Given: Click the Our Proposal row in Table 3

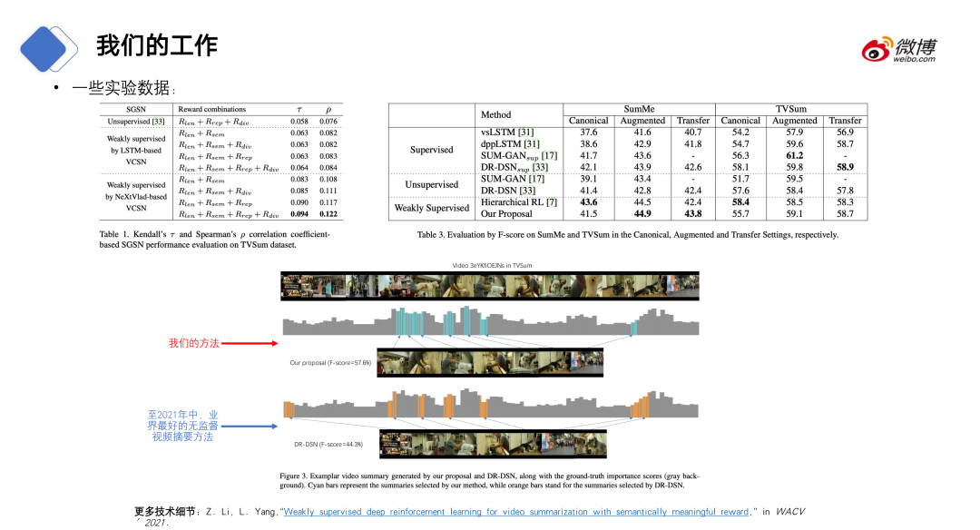Looking at the screenshot, I should pyautogui.click(x=628, y=214).
